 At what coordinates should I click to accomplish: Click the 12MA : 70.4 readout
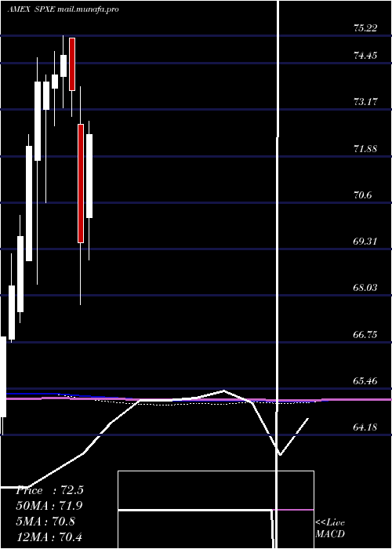coord(49,536)
